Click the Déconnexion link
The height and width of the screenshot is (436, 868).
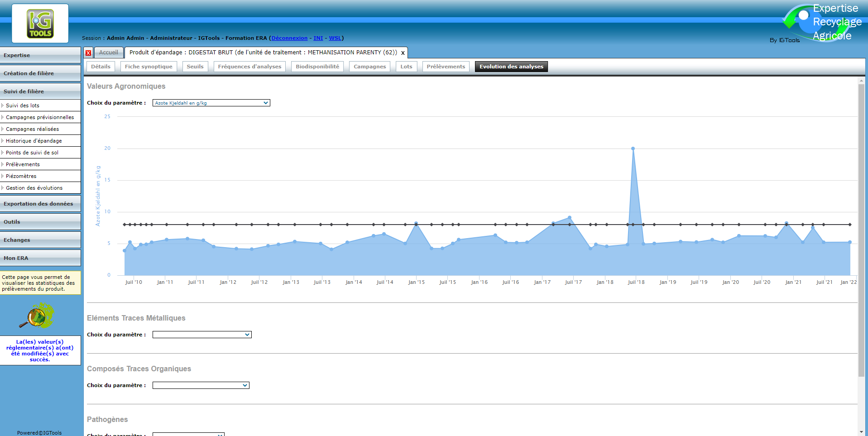click(289, 38)
